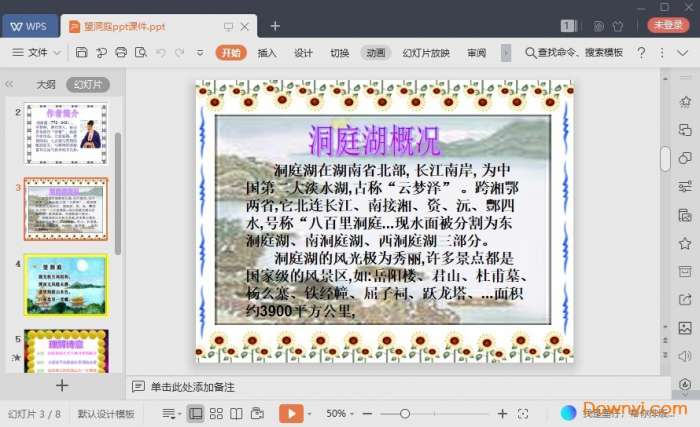Select the 动画 ribbon tab
The height and width of the screenshot is (427, 700).
(375, 53)
